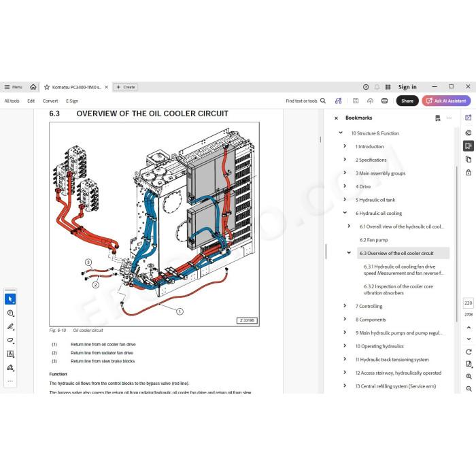476x476 pixels.
Task: Click the page number 220 field
Action: [x=469, y=303]
